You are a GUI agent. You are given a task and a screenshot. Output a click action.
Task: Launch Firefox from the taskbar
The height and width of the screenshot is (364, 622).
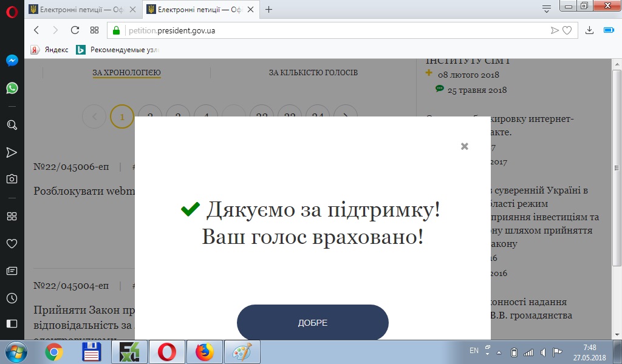click(x=205, y=352)
